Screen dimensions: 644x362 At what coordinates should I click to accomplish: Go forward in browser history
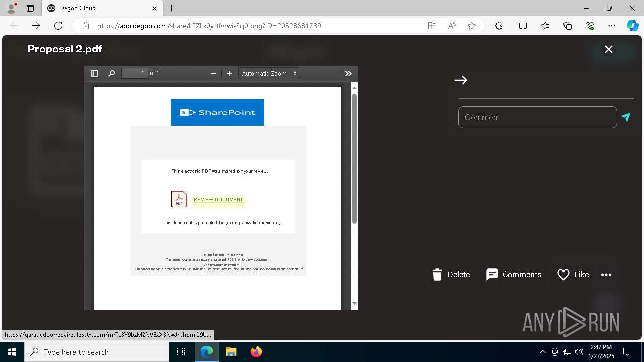click(36, 26)
